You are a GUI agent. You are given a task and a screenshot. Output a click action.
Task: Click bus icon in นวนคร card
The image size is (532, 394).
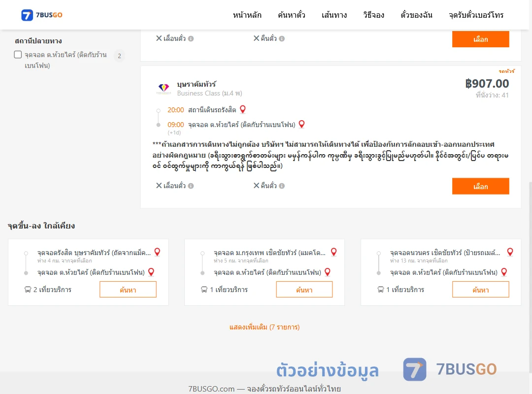coord(380,290)
